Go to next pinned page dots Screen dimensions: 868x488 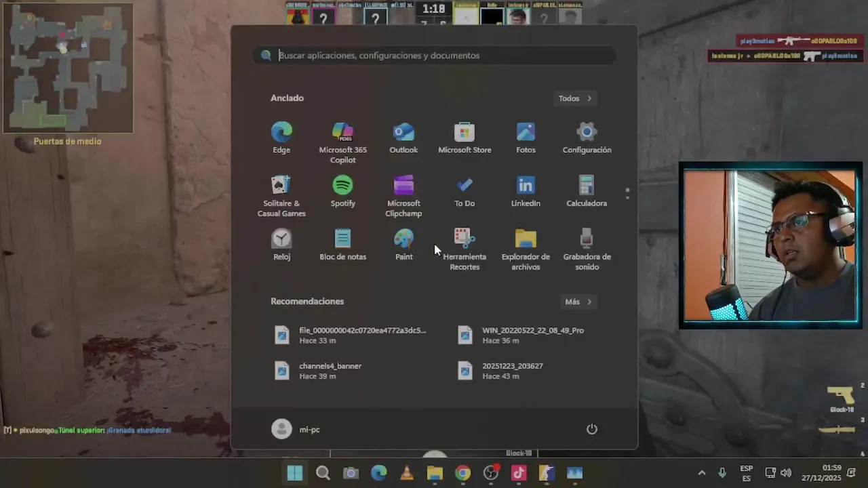point(627,194)
